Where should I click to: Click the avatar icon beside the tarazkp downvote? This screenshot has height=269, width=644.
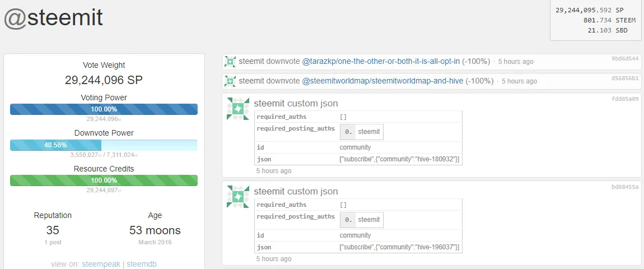pyautogui.click(x=230, y=62)
